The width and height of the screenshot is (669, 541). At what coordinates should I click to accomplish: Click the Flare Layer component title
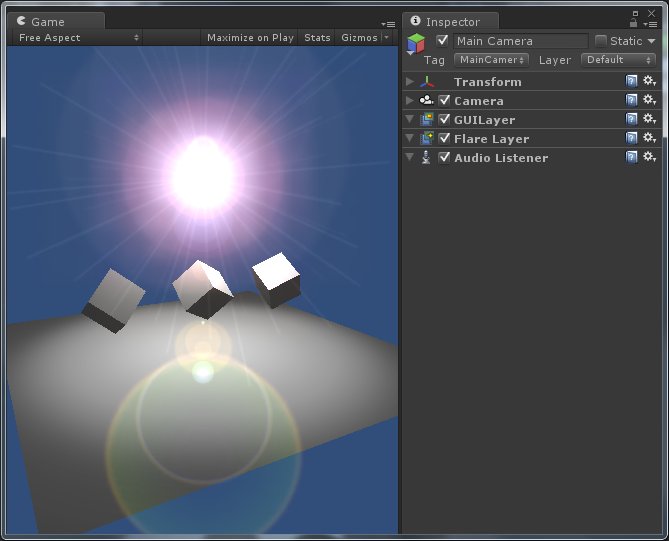[492, 139]
